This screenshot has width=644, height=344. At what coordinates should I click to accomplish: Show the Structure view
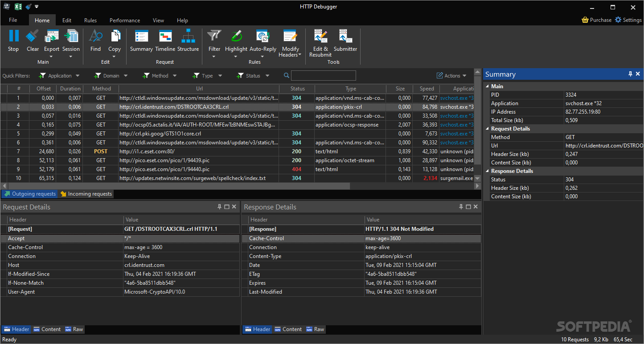tap(188, 41)
